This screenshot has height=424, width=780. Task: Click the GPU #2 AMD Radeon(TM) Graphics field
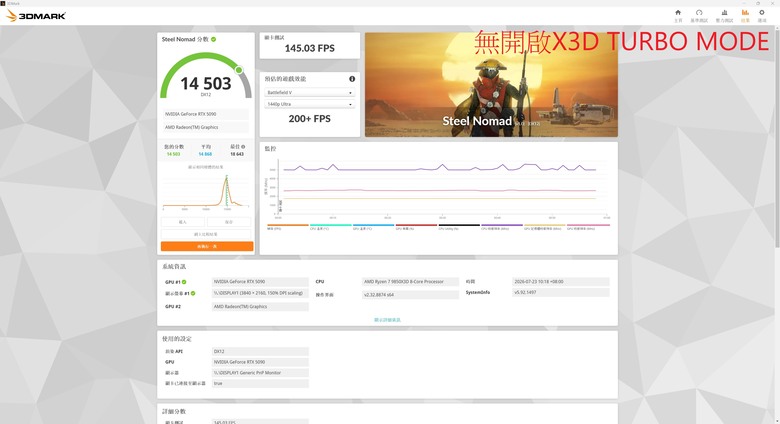[x=260, y=307]
